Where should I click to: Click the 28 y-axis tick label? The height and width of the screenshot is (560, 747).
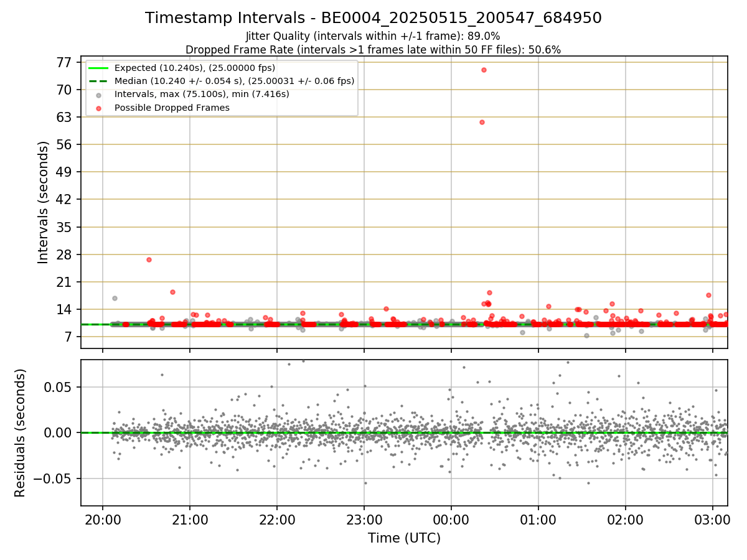[64, 254]
